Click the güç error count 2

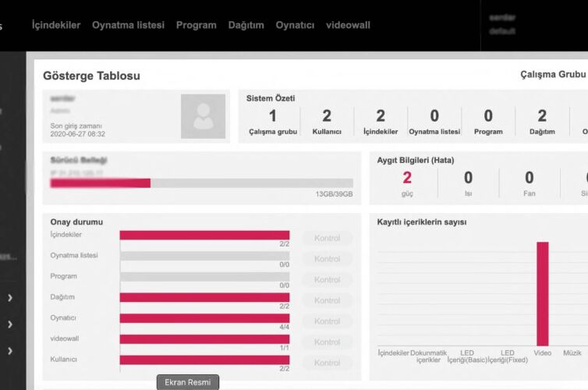pos(407,177)
